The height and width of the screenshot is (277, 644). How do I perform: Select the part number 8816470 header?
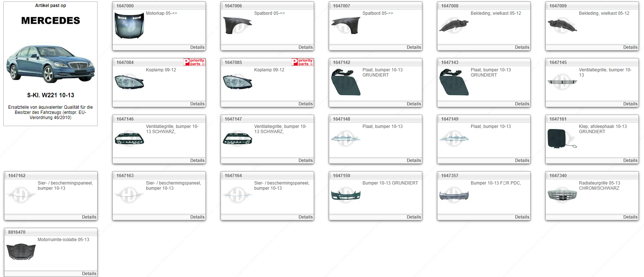click(x=17, y=232)
